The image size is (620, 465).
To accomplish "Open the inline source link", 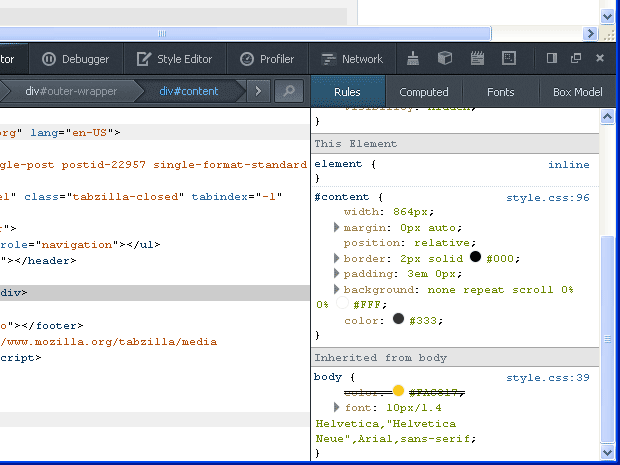I will click(569, 164).
